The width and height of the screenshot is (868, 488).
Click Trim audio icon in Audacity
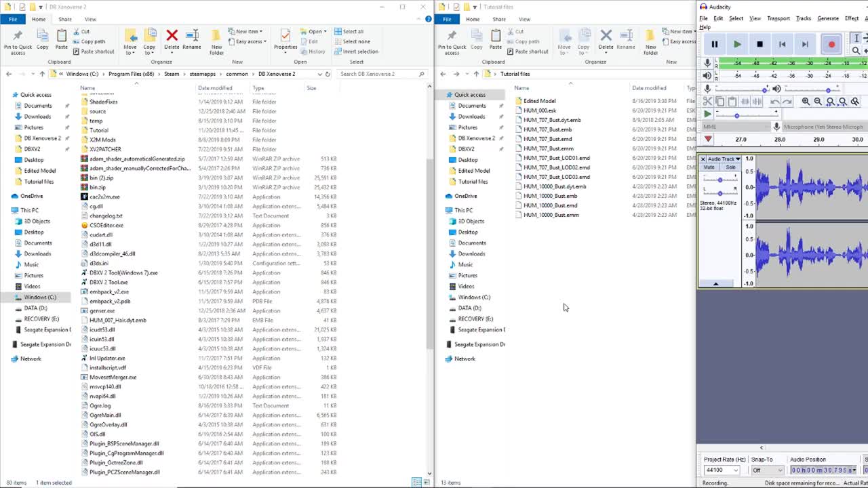pyautogui.click(x=745, y=102)
